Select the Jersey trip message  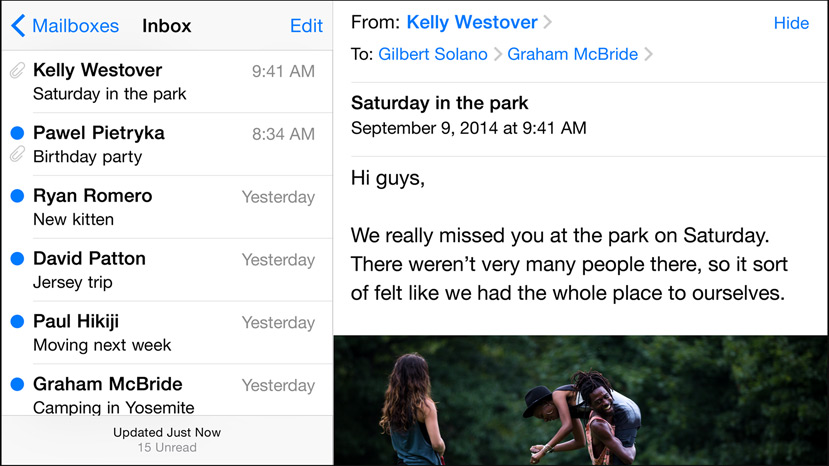pyautogui.click(x=170, y=270)
